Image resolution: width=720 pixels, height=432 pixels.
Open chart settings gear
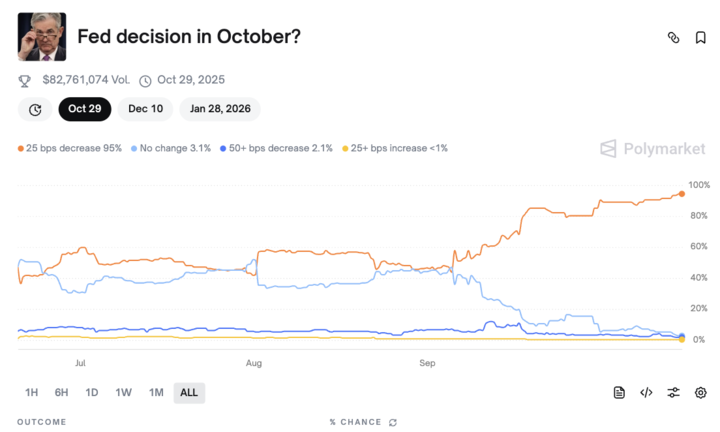click(701, 393)
